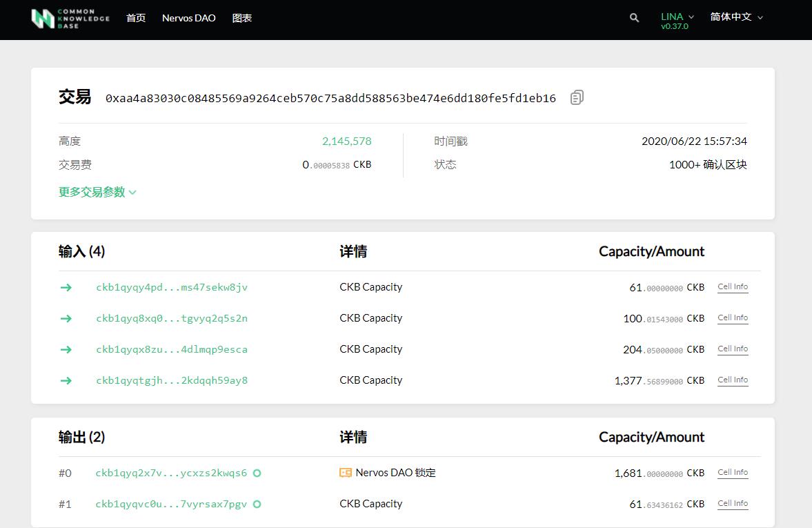Viewport: 812px width, 528px height.
Task: Click the 交易费 label
Action: pos(75,165)
